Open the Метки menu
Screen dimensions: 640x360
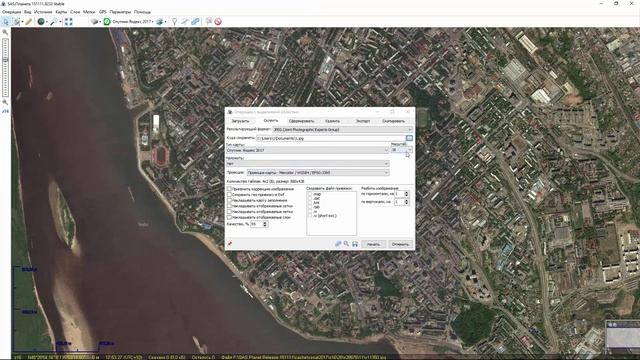(x=89, y=12)
